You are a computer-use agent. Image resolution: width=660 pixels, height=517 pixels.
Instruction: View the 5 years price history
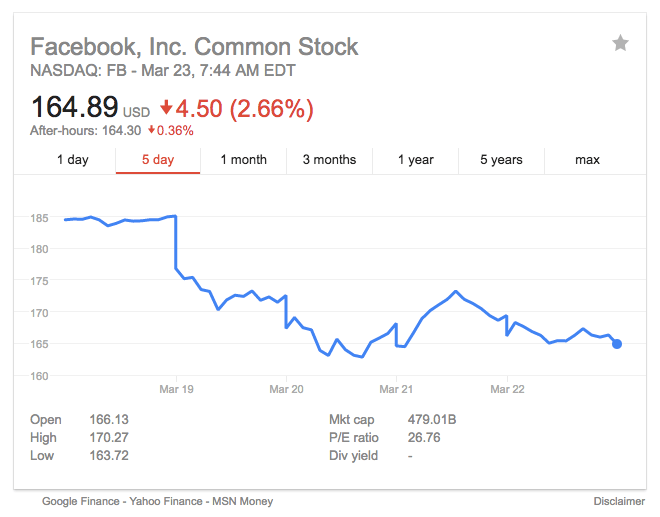click(501, 160)
